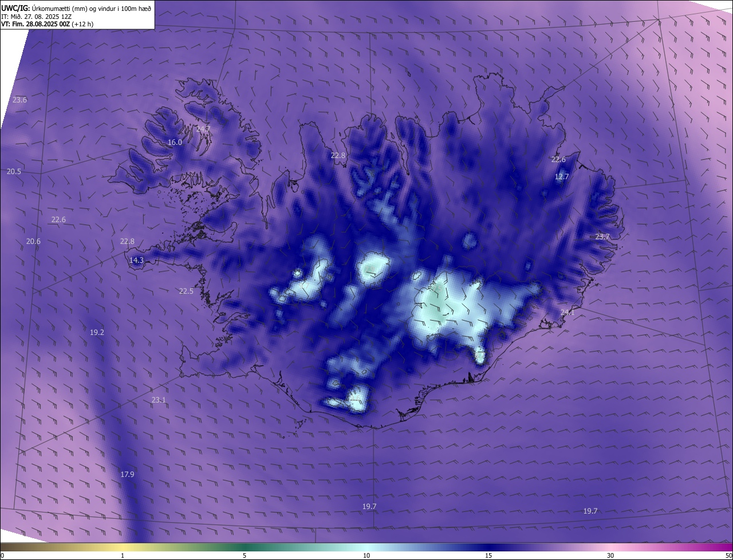Select the 19.2 value label
733x560 pixels.
point(97,332)
